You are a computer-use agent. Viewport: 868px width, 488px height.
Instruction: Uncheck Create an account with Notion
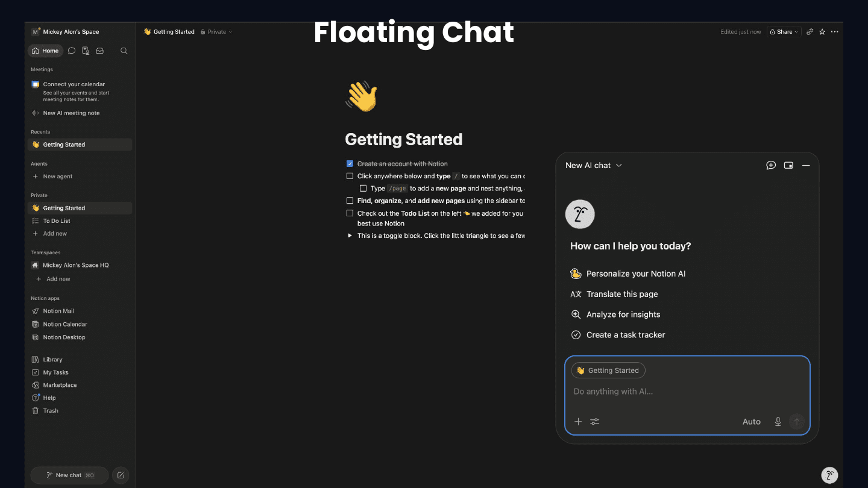point(350,164)
